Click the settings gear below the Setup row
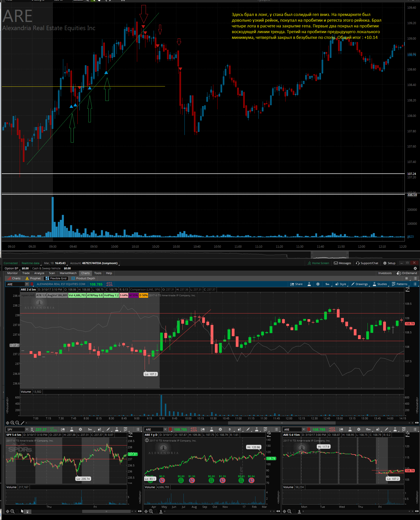Image resolution: width=420 pixels, height=520 pixels. click(x=415, y=268)
